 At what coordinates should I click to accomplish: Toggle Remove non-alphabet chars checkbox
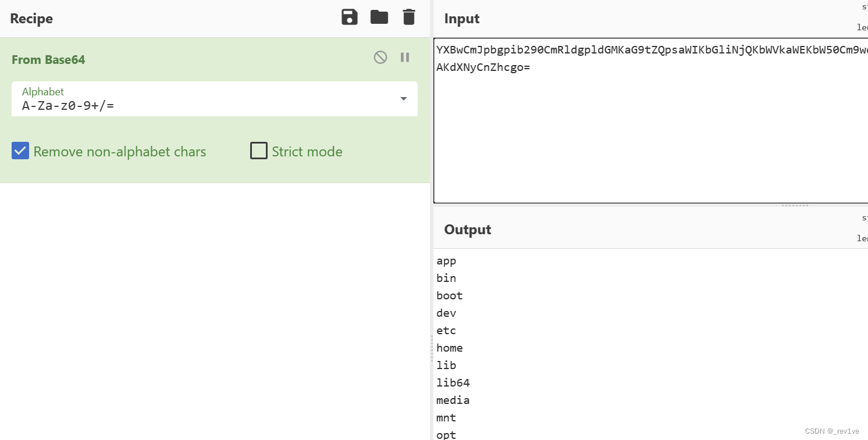point(20,151)
